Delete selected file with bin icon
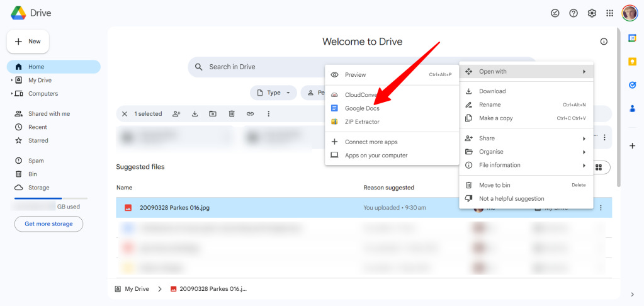Image resolution: width=644 pixels, height=306 pixels. [x=232, y=114]
